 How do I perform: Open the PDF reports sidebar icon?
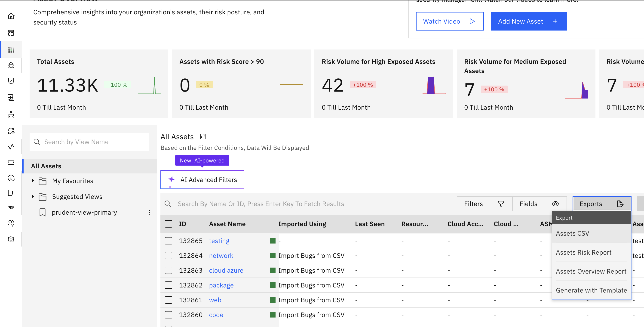(x=11, y=208)
